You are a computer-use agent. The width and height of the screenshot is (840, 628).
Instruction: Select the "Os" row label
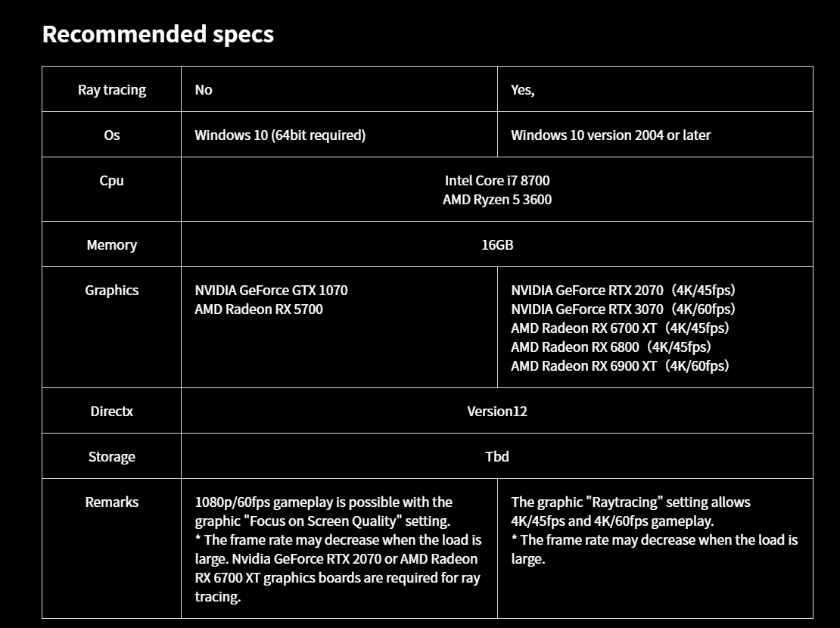112,135
